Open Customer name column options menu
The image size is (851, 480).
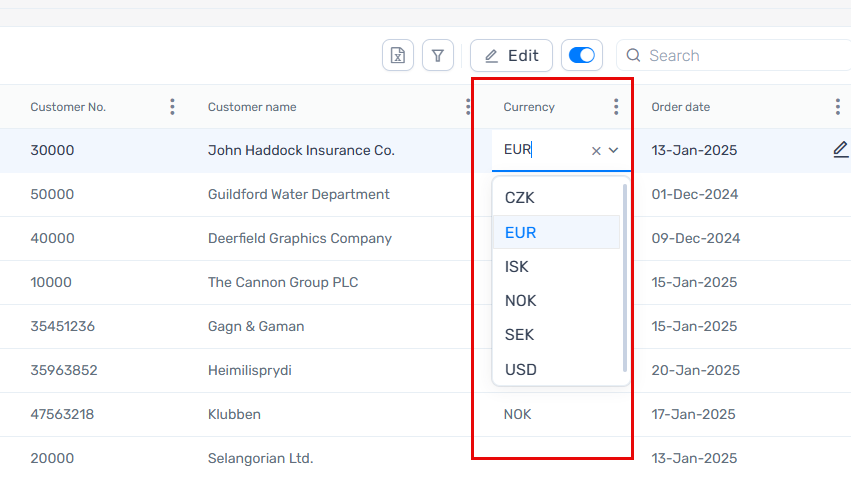tap(468, 107)
